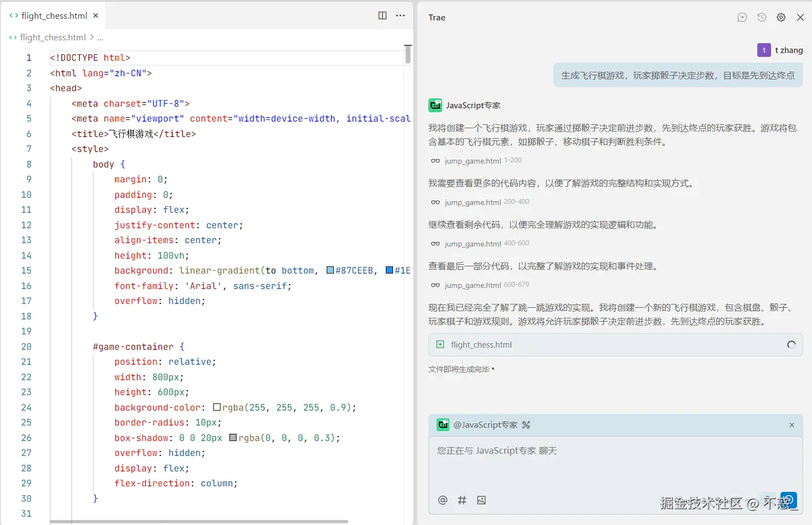Open Trae chat history

(762, 17)
